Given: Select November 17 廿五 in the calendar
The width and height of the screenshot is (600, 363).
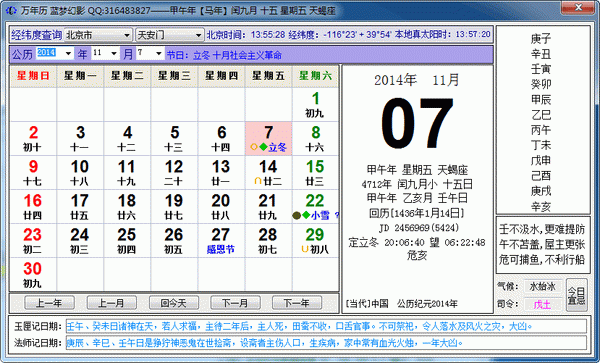Looking at the screenshot, I should (x=80, y=207).
